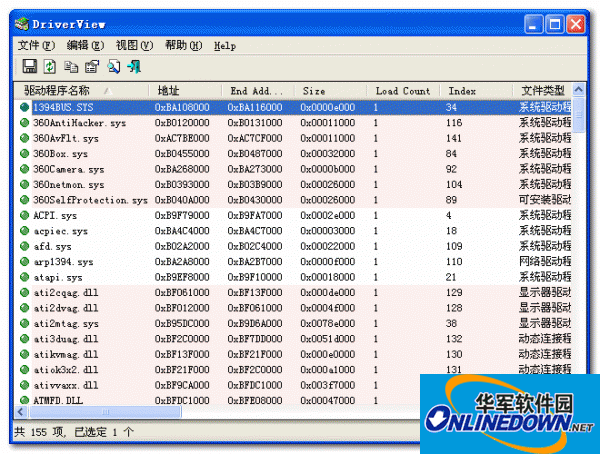Select the ATMFD.DLL driver name
The width and height of the screenshot is (600, 454).
click(58, 400)
